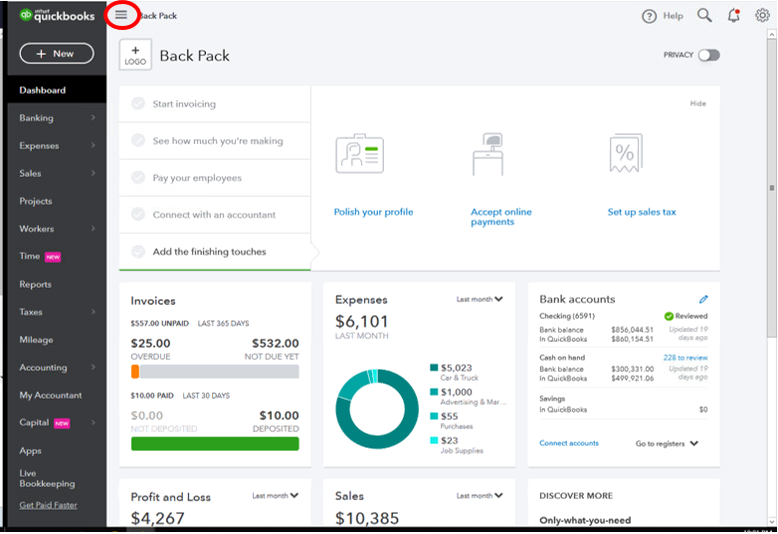Open the Help question mark icon
The height and width of the screenshot is (534, 778).
[x=649, y=16]
